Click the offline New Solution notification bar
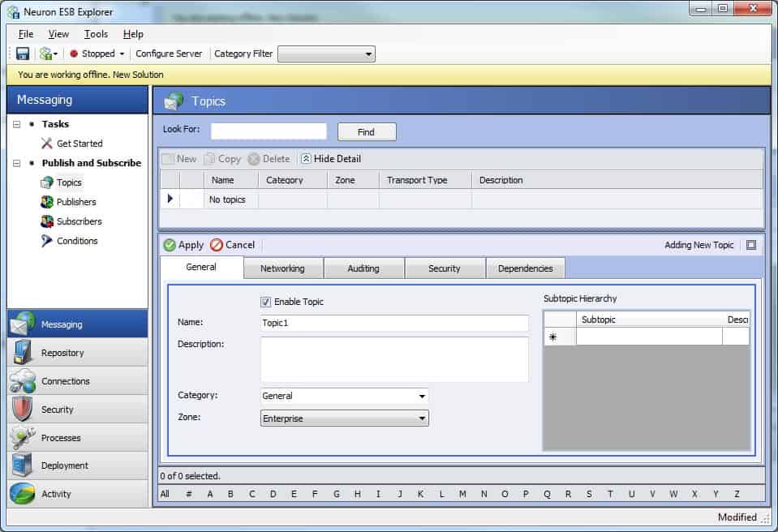Image resolution: width=778 pixels, height=532 pixels. pos(389,75)
